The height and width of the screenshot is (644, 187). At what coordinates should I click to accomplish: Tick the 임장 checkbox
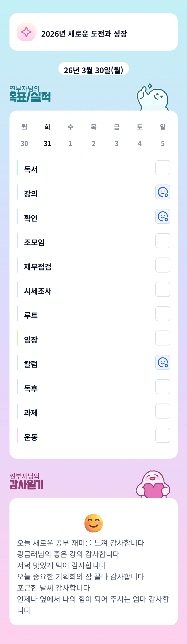[x=163, y=338]
